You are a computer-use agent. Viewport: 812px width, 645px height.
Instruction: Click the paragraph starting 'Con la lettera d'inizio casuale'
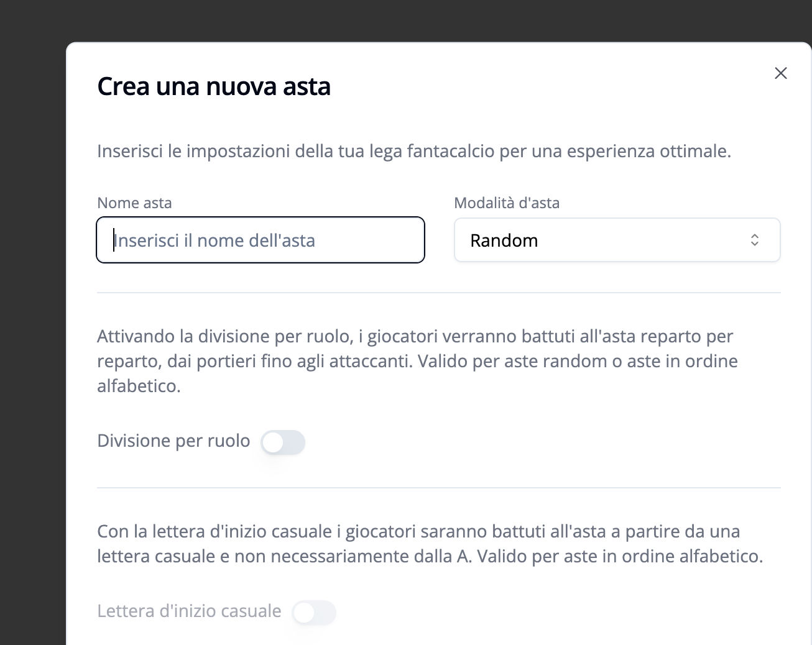(429, 544)
